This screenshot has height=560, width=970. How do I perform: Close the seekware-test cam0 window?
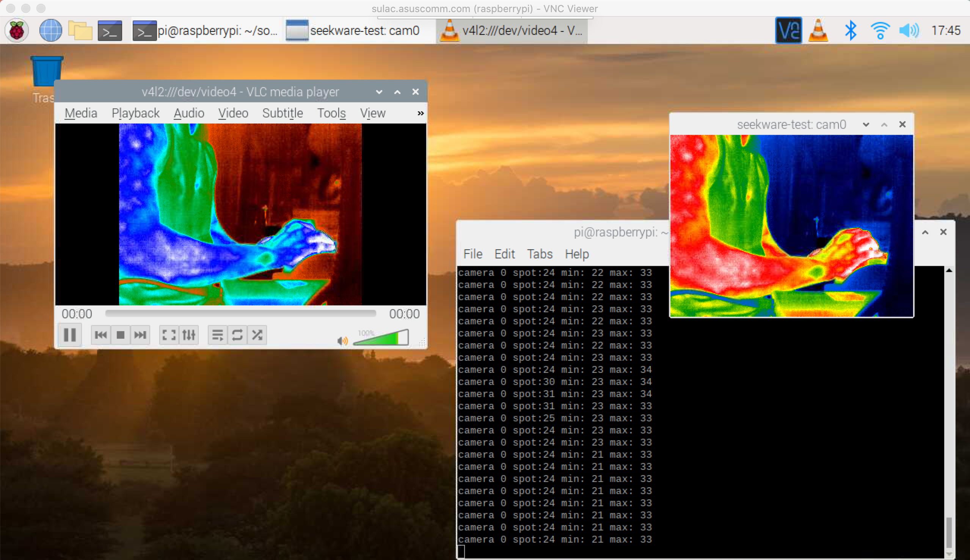pos(902,124)
